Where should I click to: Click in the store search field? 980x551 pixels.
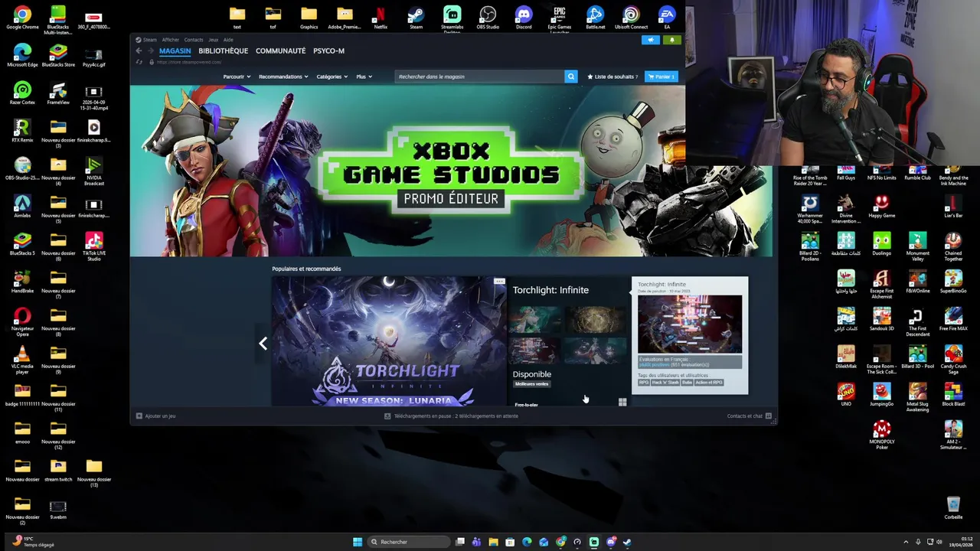[480, 77]
